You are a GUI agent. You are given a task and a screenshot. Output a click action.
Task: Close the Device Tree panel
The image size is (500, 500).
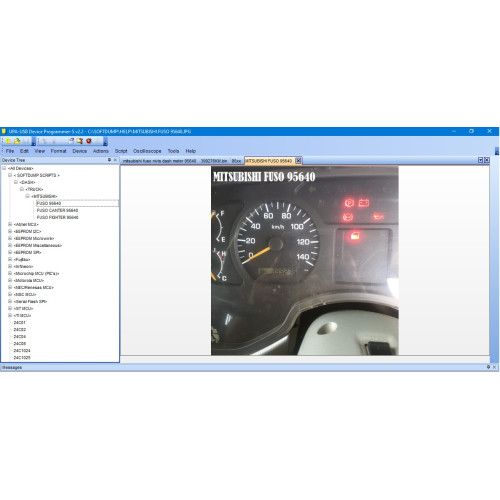(x=115, y=160)
